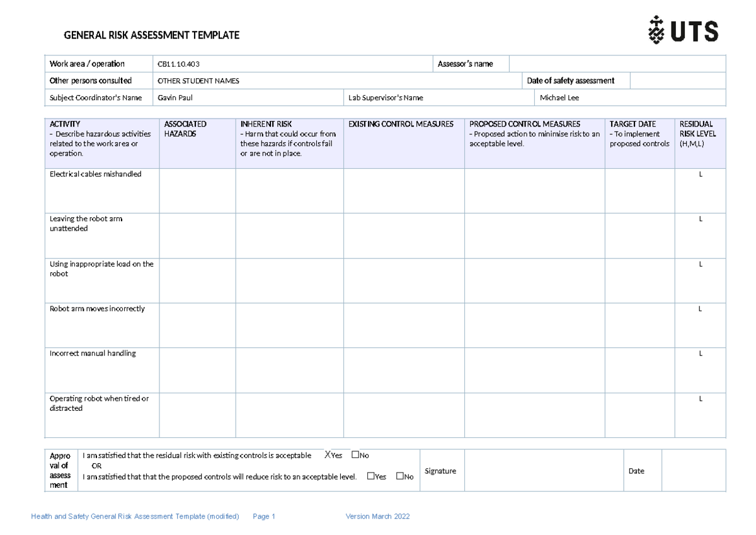Click the Health and Safety footer text
The image size is (756, 535).
point(136,516)
